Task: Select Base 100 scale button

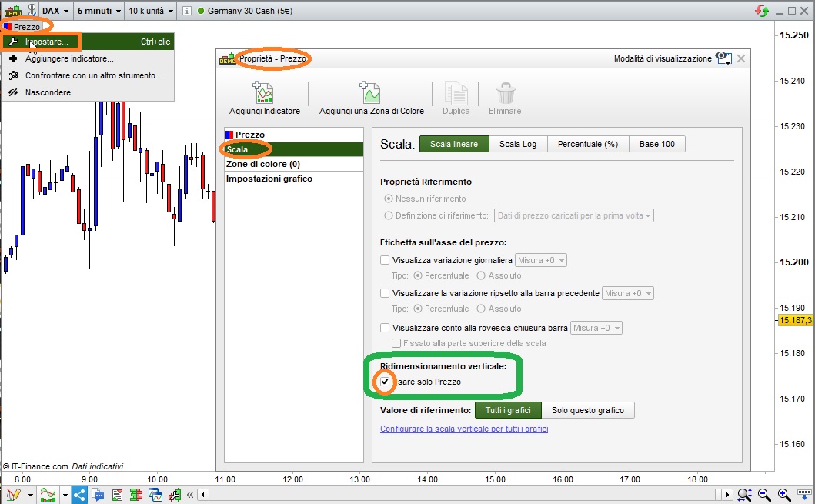Action: tap(657, 144)
